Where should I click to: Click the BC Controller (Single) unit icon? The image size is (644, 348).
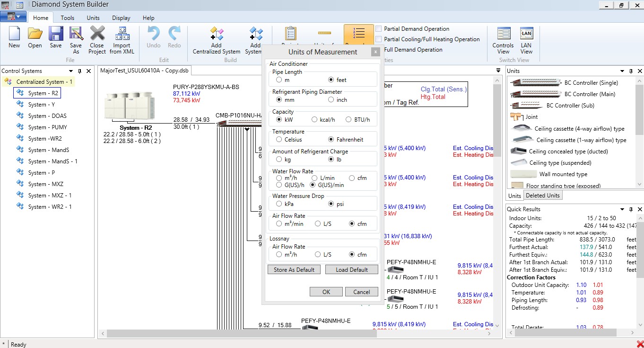click(x=536, y=82)
